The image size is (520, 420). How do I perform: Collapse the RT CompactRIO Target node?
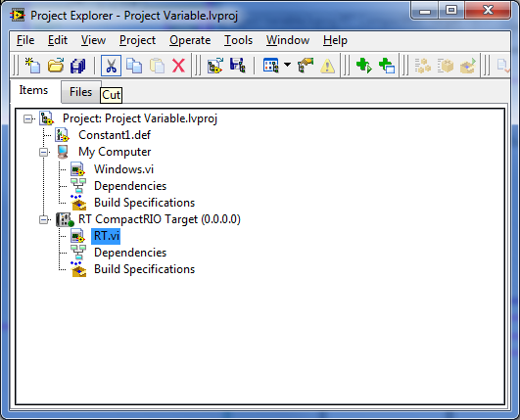click(43, 219)
